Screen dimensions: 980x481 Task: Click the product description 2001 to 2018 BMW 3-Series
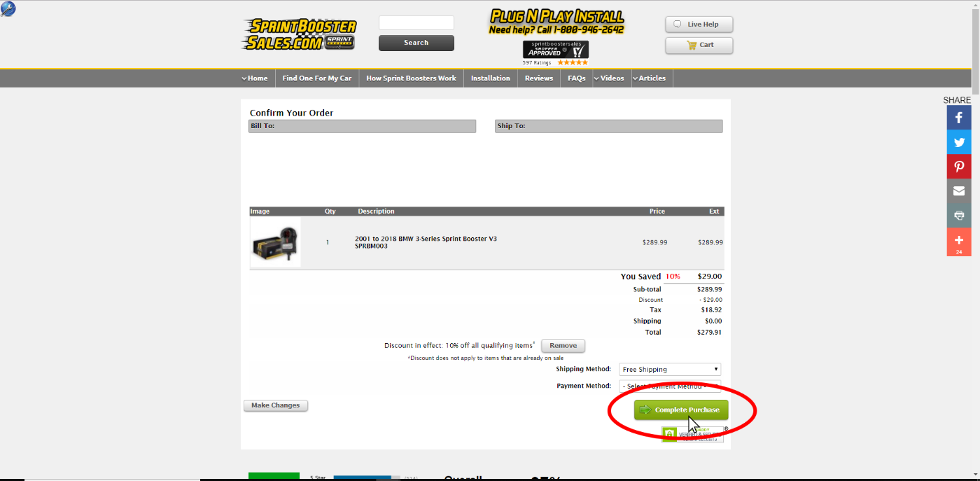tap(426, 239)
